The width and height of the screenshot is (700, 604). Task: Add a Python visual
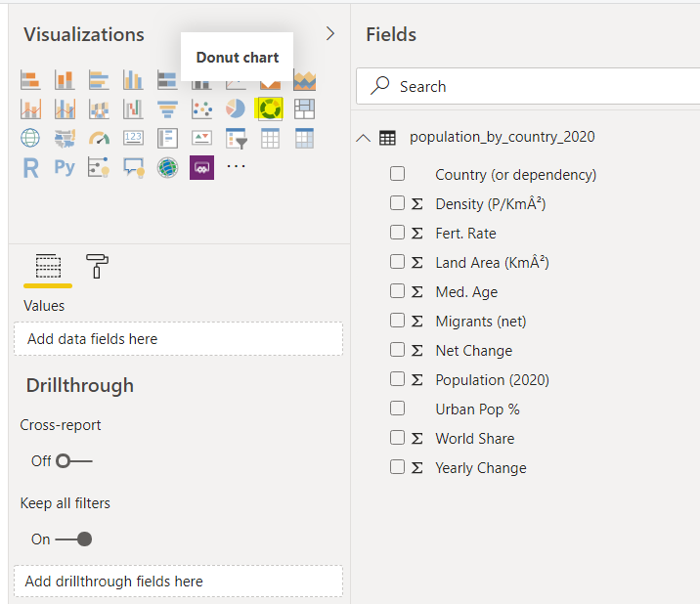pyautogui.click(x=65, y=167)
